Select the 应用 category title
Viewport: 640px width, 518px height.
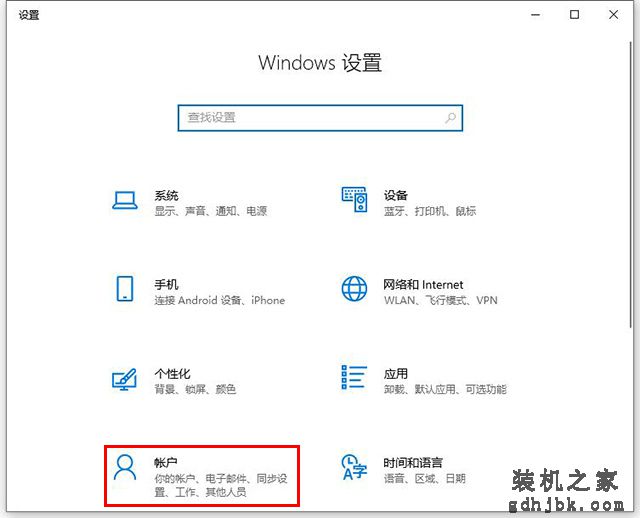coord(396,373)
